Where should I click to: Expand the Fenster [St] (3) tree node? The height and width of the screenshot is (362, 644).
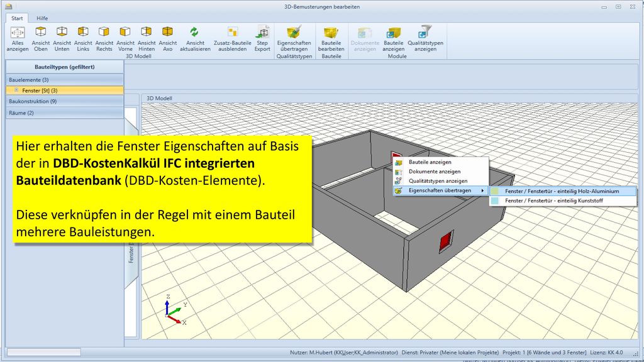pos(16,90)
